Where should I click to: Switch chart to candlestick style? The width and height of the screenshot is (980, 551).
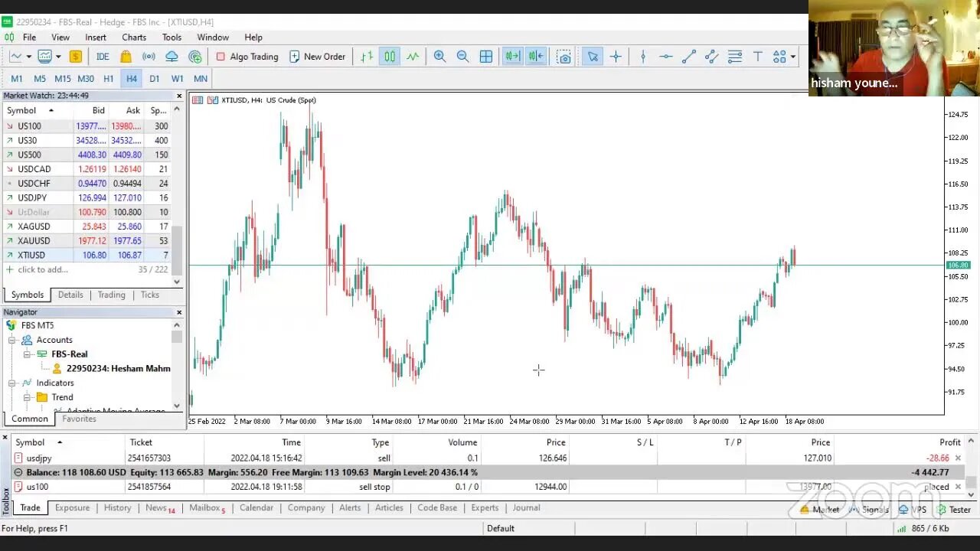click(390, 57)
